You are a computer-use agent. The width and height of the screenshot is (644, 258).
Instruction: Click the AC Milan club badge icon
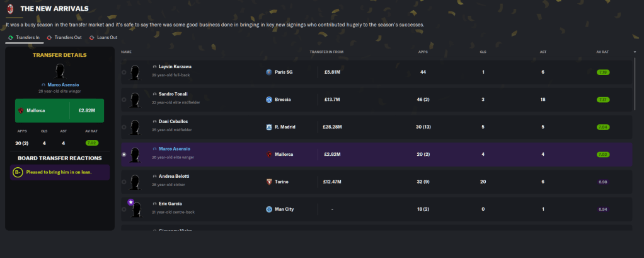pyautogui.click(x=10, y=9)
